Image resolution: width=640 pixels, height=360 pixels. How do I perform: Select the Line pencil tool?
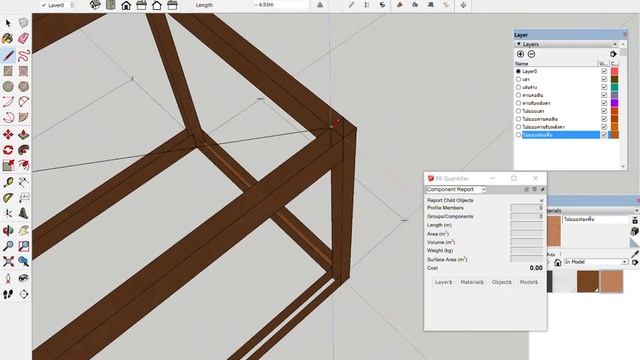[x=8, y=55]
